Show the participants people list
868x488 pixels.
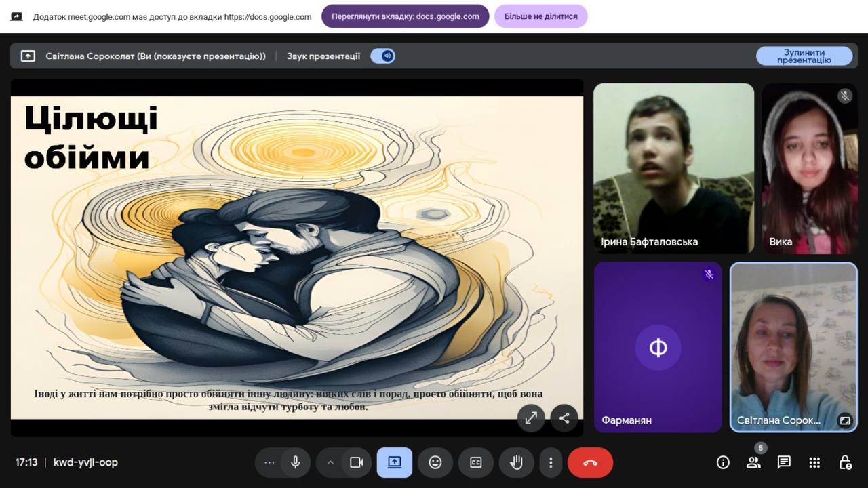coord(753,462)
